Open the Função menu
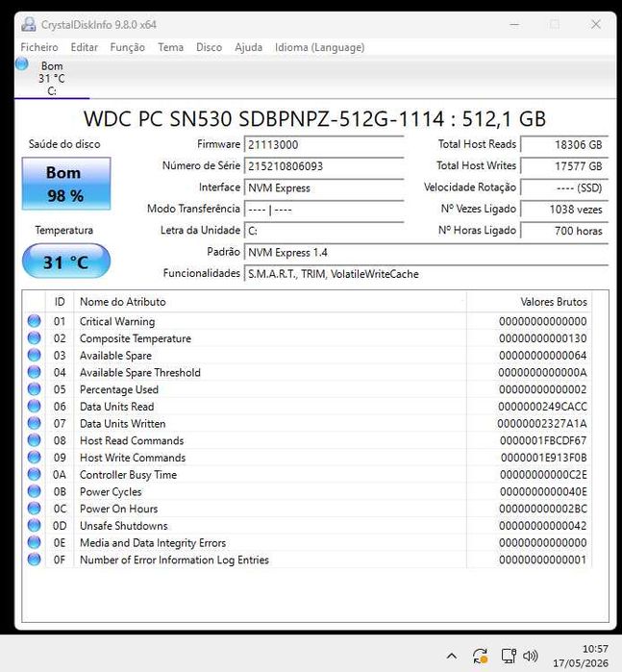The image size is (622, 672). [127, 47]
